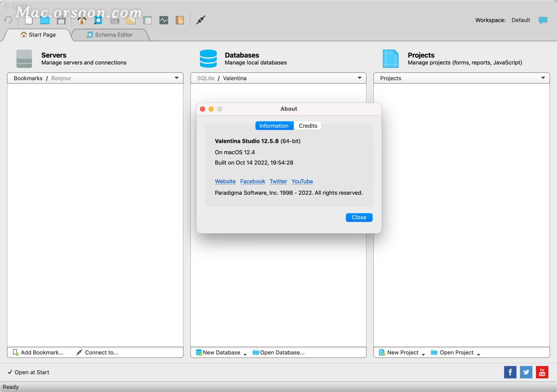The height and width of the screenshot is (392, 557).
Task: Switch to the Start Page tab
Action: pyautogui.click(x=38, y=34)
